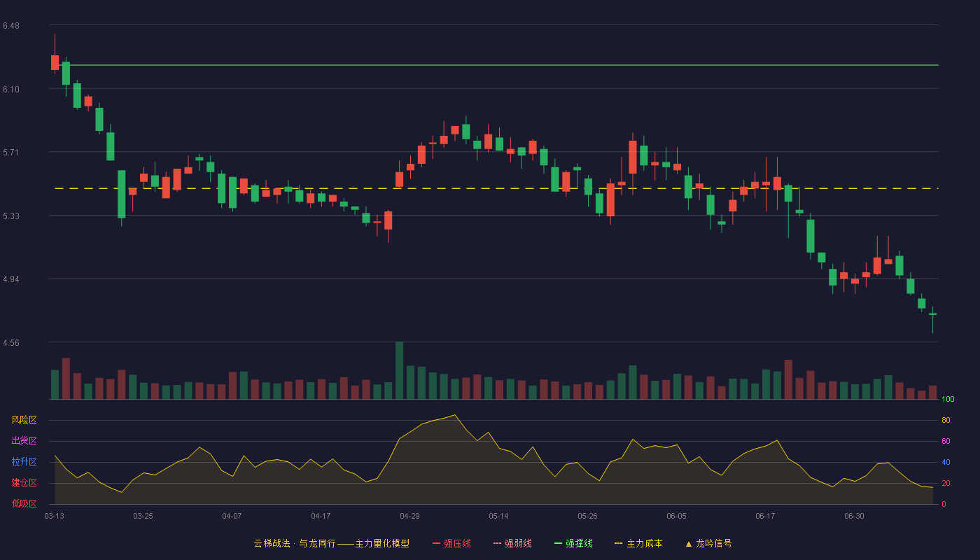Click the green 100 indicator scale value
Screen dimensions: 980x560
(948, 400)
